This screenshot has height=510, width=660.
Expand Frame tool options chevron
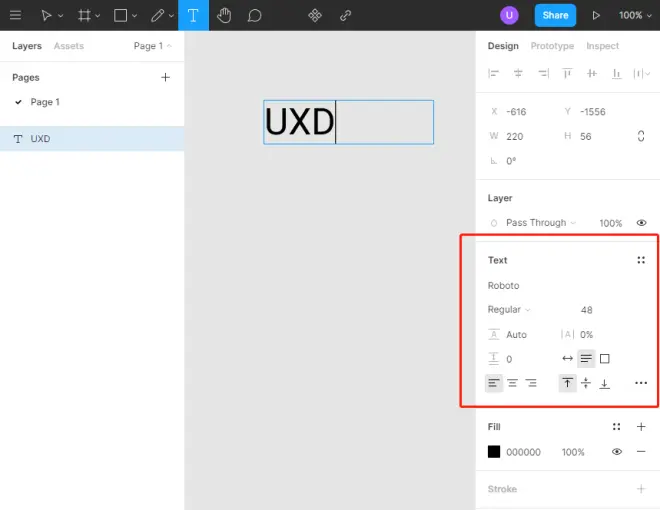pyautogui.click(x=98, y=16)
